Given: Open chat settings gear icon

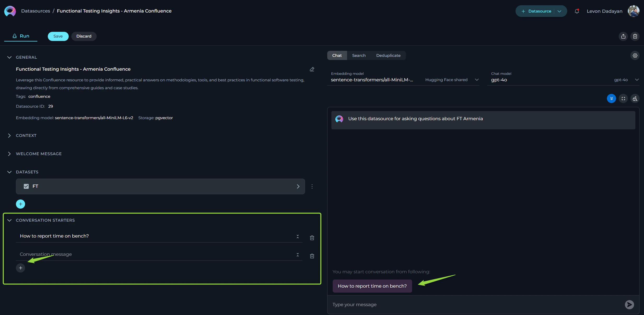Looking at the screenshot, I should point(635,56).
